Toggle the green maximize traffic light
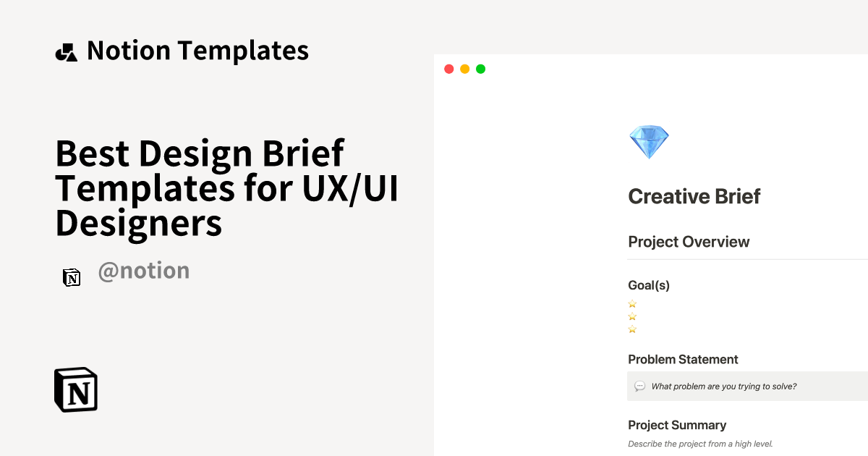The width and height of the screenshot is (868, 456). (480, 68)
